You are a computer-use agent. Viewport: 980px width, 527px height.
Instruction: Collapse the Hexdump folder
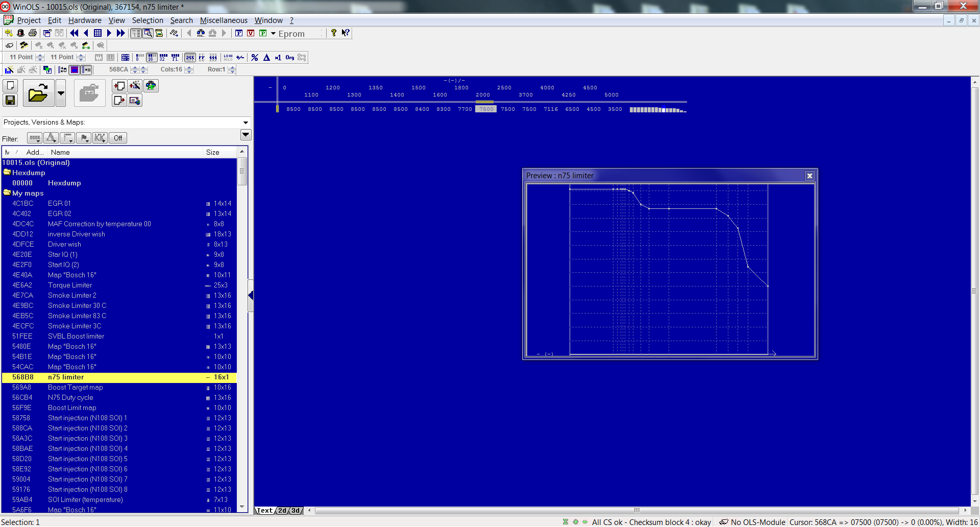tap(7, 173)
